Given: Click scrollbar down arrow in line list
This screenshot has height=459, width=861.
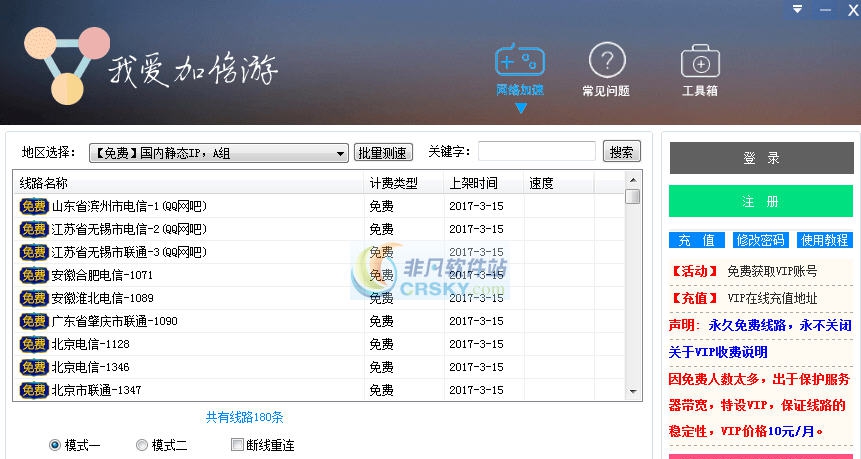Looking at the screenshot, I should [633, 391].
